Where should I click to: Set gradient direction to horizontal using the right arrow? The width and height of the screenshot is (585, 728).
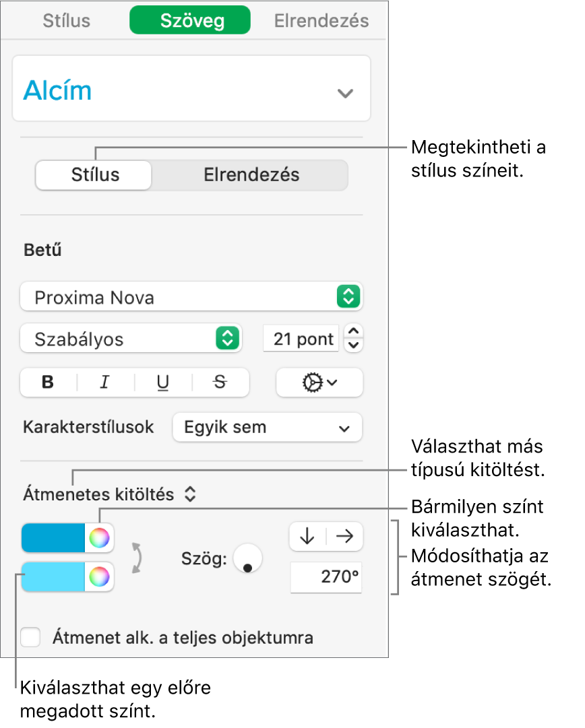(343, 536)
